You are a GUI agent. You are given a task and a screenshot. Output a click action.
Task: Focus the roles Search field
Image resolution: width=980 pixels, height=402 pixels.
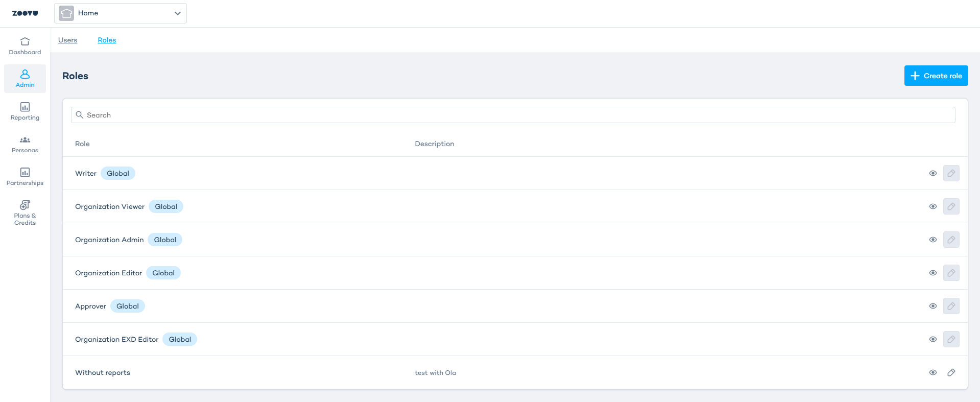coord(513,115)
